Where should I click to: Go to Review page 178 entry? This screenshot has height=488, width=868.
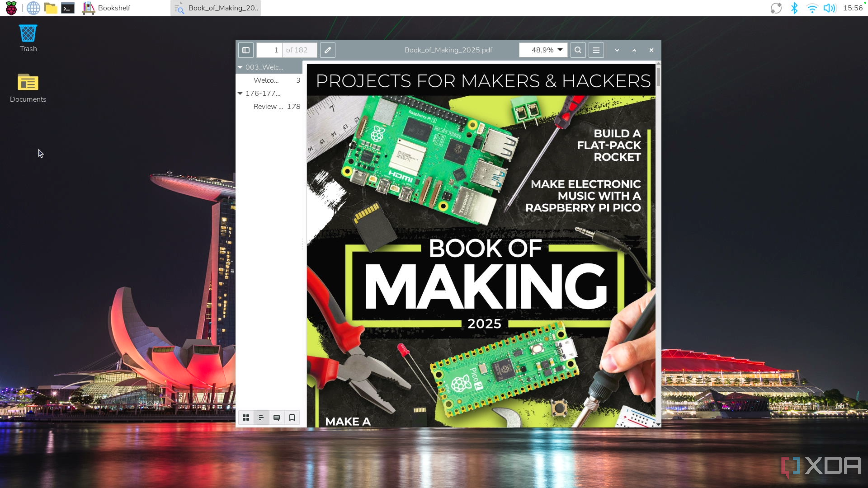(x=269, y=106)
